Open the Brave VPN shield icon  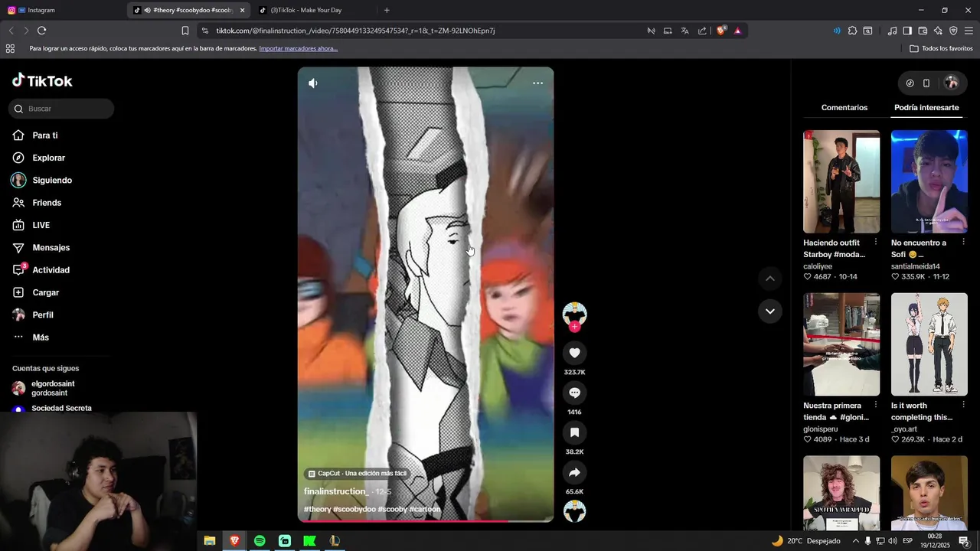click(x=953, y=31)
